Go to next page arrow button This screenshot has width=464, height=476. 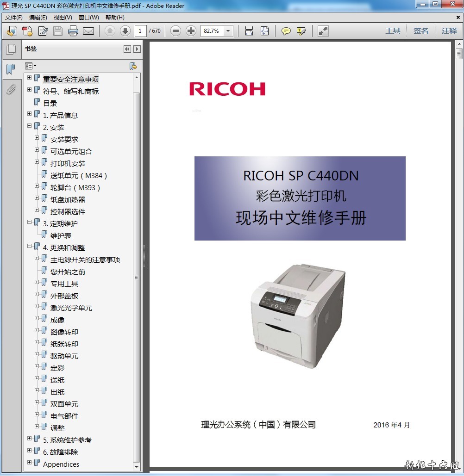(x=125, y=31)
